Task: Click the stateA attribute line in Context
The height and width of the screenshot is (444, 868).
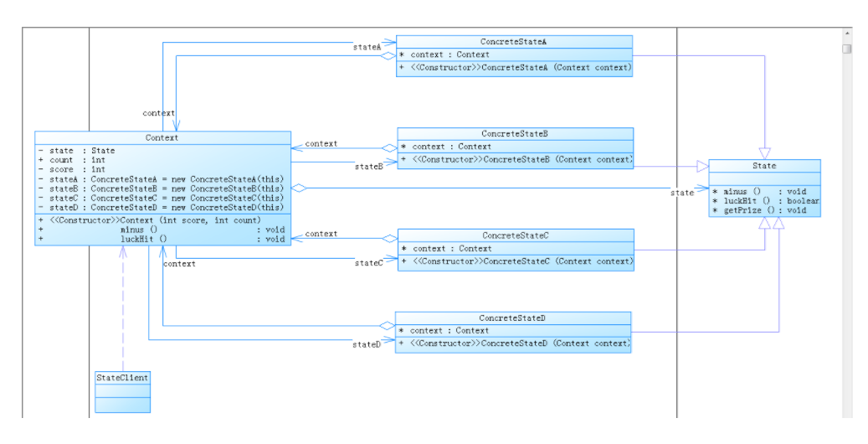Action: click(x=161, y=179)
